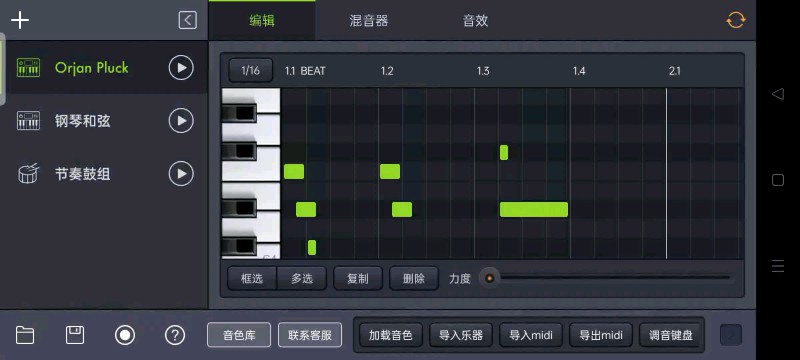Open the project folder icon
The image size is (800, 360).
point(25,335)
